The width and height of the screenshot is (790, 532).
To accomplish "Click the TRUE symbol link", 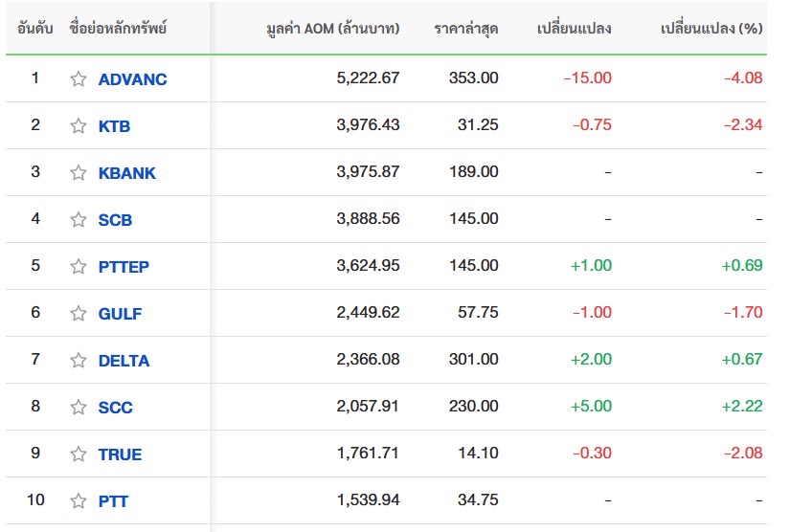I will pos(120,454).
